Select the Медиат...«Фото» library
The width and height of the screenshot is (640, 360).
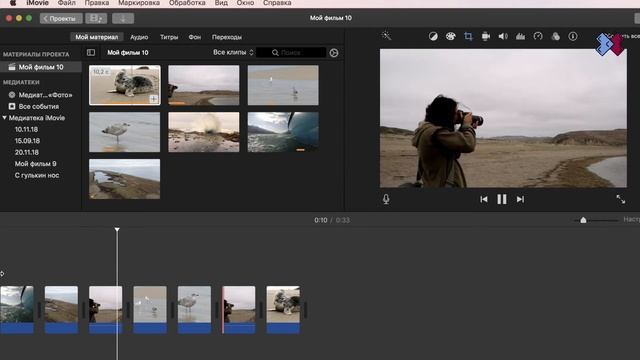41,95
